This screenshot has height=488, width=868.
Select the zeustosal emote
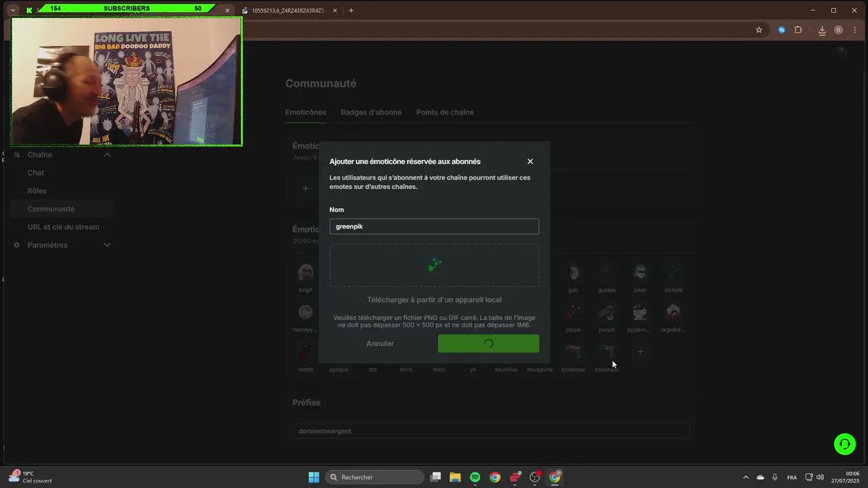click(x=573, y=352)
